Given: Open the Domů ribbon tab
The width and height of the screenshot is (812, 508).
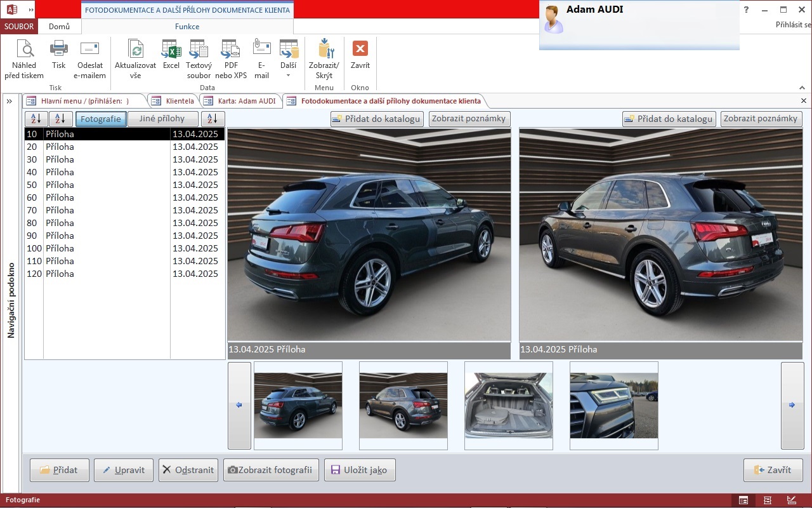Looking at the screenshot, I should coord(59,27).
